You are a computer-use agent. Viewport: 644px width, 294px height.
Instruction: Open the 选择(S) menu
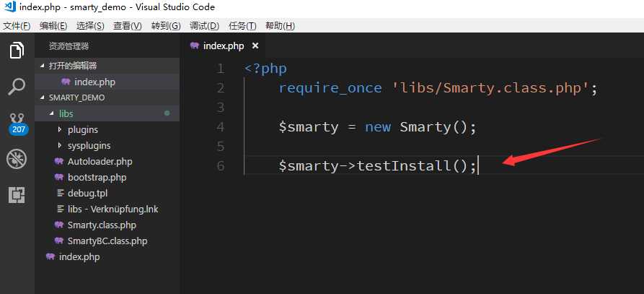tap(90, 26)
